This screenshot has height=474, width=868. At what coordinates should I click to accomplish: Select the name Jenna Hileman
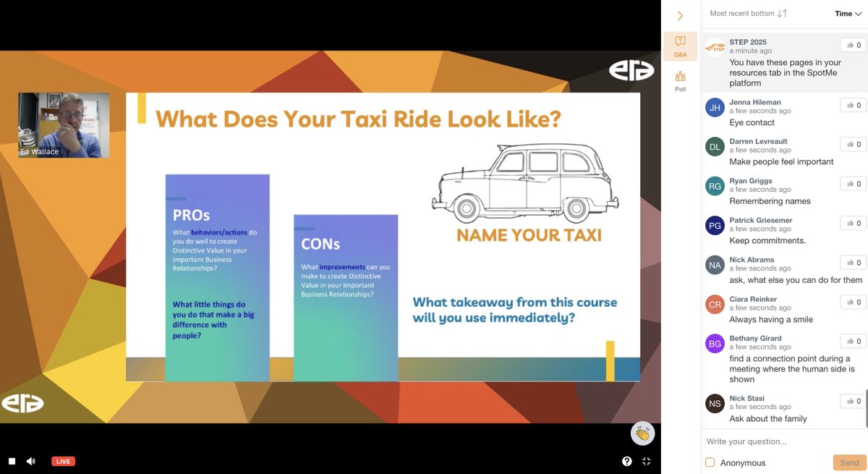[x=755, y=103]
